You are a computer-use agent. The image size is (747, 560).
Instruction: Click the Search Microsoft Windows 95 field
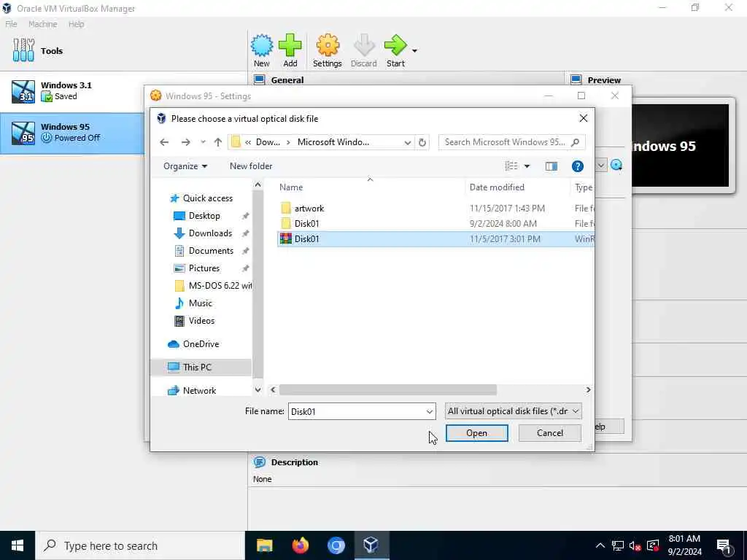pos(511,142)
